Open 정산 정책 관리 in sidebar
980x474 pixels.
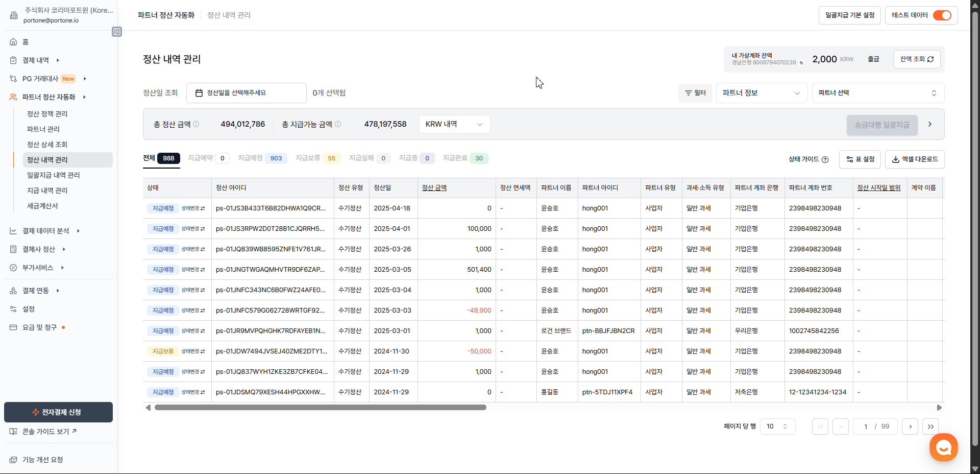pos(47,114)
